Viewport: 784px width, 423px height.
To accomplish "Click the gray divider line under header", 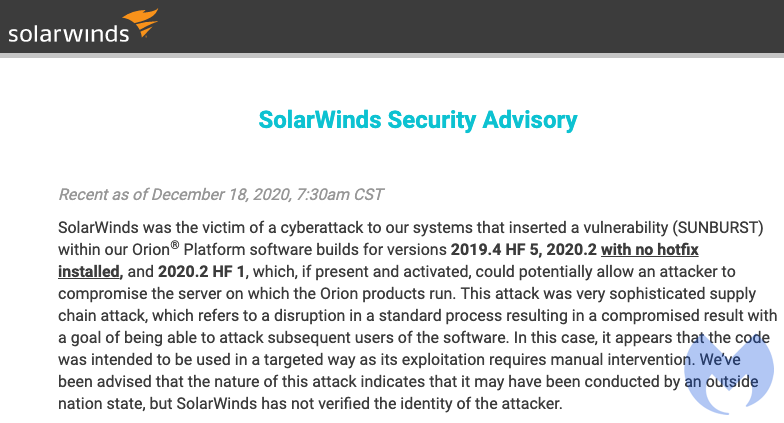I will click(392, 55).
